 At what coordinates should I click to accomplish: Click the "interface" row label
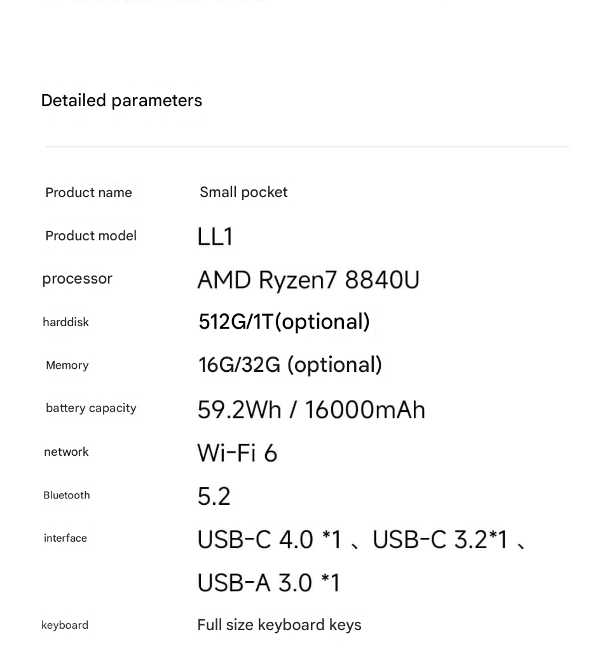tap(65, 538)
